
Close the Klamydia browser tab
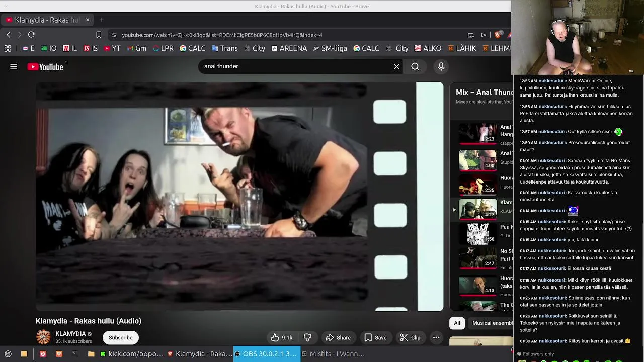point(88,20)
